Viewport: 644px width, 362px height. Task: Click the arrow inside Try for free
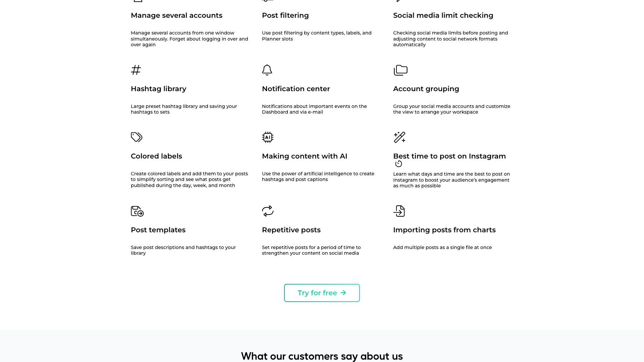343,293
